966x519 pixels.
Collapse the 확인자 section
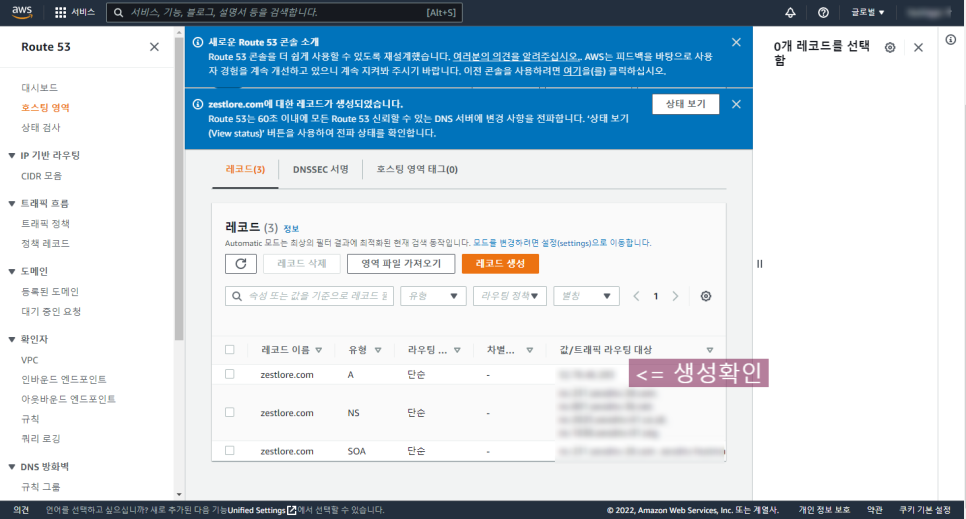tap(12, 339)
